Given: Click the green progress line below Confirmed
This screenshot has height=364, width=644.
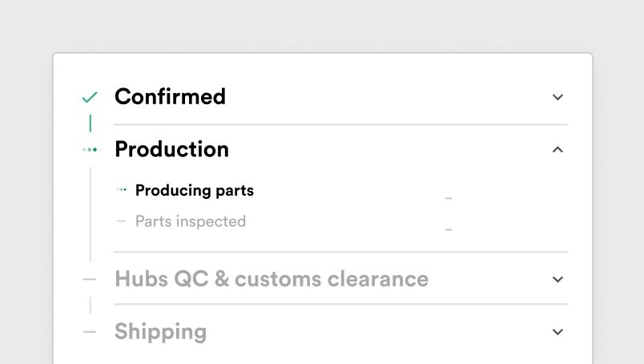Looking at the screenshot, I should click(90, 123).
